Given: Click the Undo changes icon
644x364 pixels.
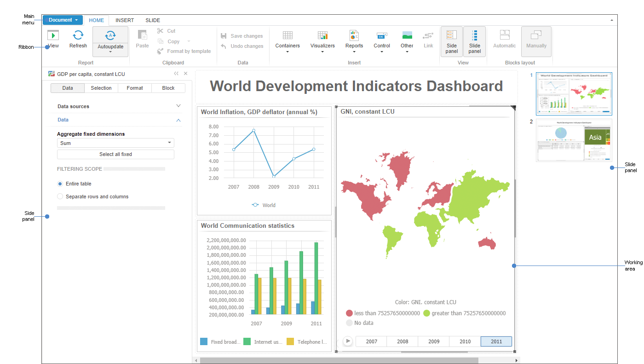Looking at the screenshot, I should click(224, 46).
